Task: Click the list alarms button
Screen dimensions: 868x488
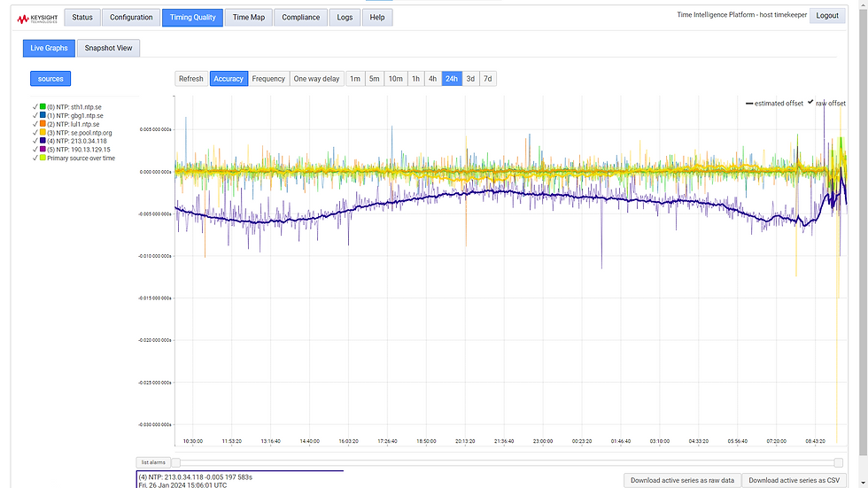Action: pyautogui.click(x=153, y=462)
